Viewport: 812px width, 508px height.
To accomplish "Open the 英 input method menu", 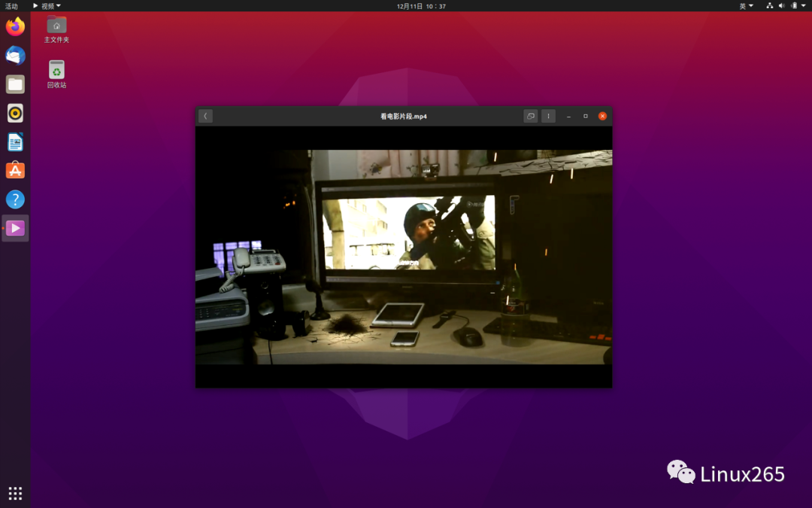I will click(746, 6).
